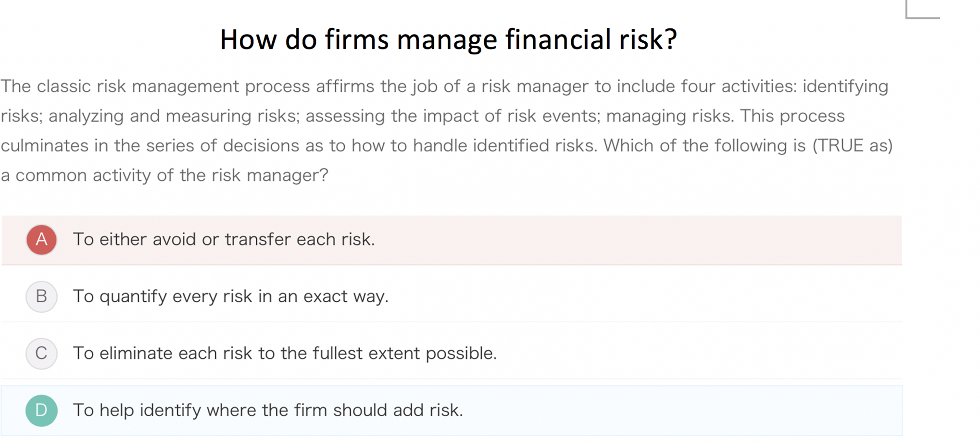Click the answer B row empty area
Viewport: 980px width, 443px height.
(644, 296)
